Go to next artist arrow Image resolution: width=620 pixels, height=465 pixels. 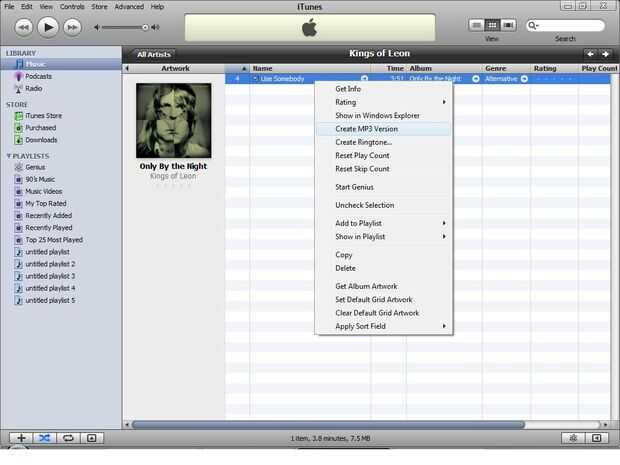click(605, 54)
